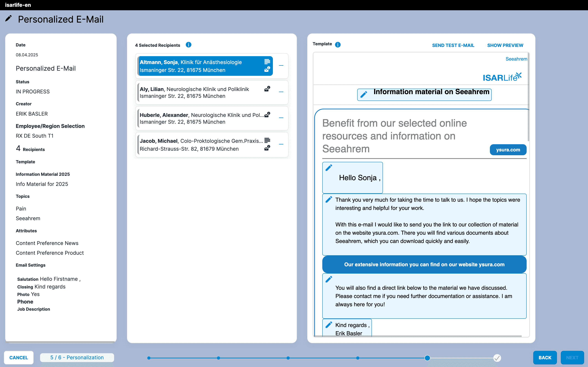
Task: Click the text note icon on Jacob, Michael
Action: [x=267, y=140]
